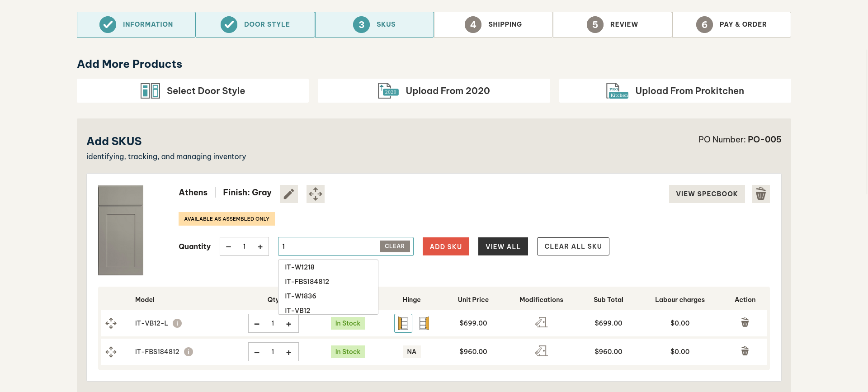Delete the Athens door style with trash icon
868x392 pixels.
pyautogui.click(x=760, y=194)
